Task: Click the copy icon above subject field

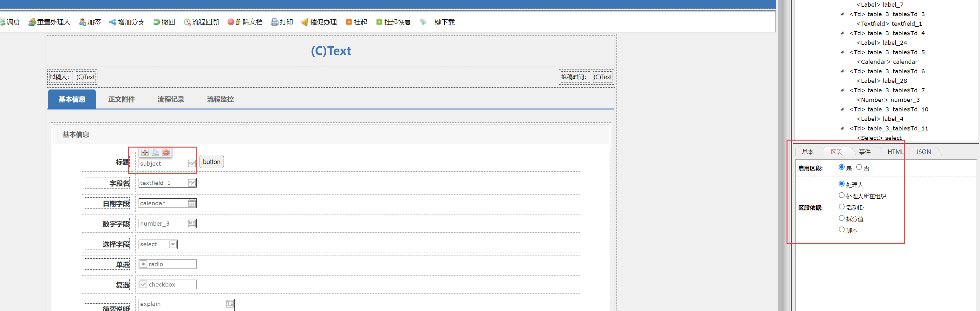Action: pyautogui.click(x=155, y=153)
